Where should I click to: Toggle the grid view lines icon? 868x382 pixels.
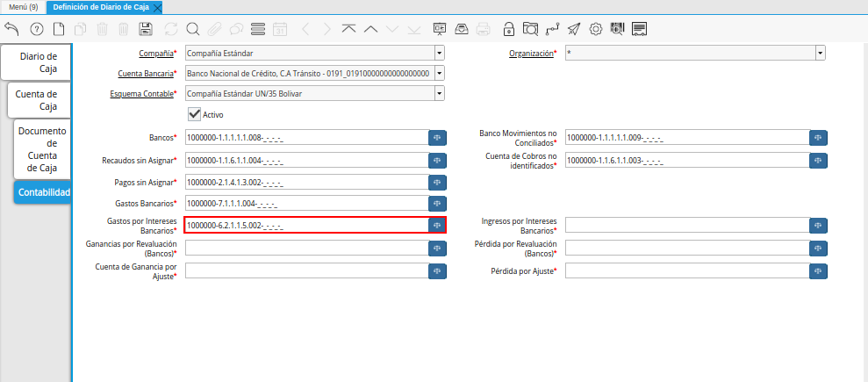pos(258,29)
